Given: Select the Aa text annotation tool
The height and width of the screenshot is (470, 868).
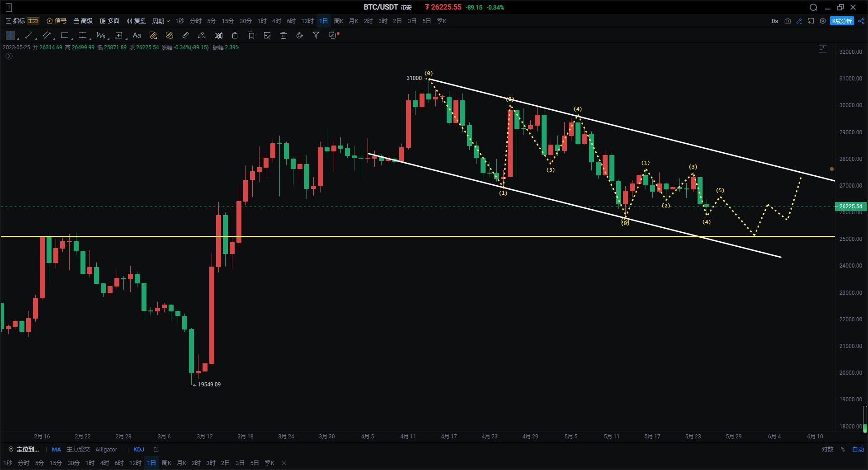Looking at the screenshot, I should coord(137,35).
